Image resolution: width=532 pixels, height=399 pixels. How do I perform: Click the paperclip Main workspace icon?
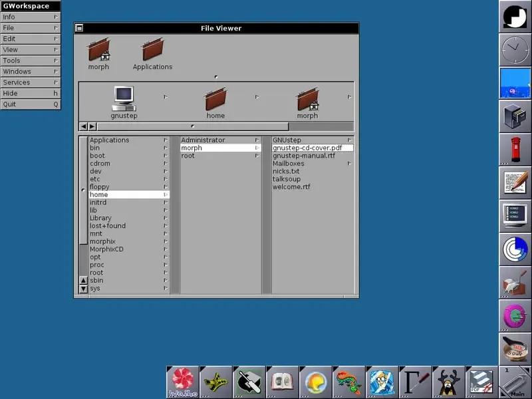point(515,382)
